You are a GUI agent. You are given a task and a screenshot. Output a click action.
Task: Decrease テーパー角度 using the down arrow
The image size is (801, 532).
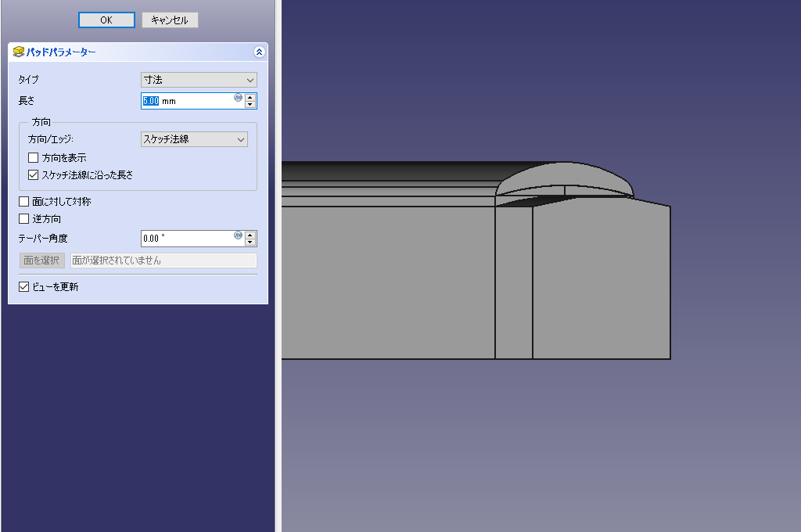pyautogui.click(x=250, y=243)
